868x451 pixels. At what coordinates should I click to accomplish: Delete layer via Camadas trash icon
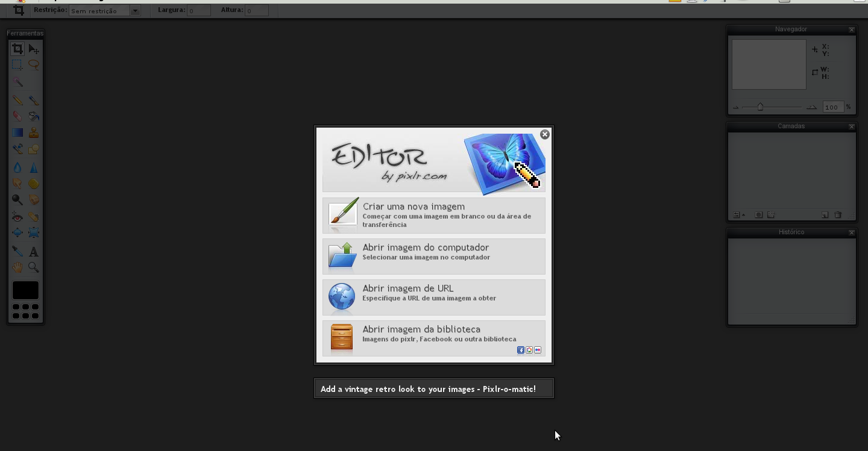pyautogui.click(x=838, y=215)
